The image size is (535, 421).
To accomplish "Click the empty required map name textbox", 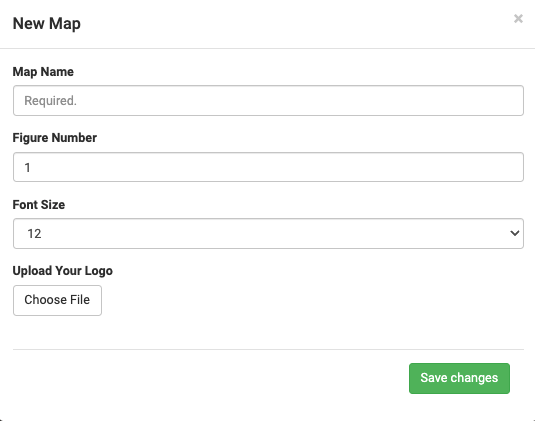I will coord(268,101).
